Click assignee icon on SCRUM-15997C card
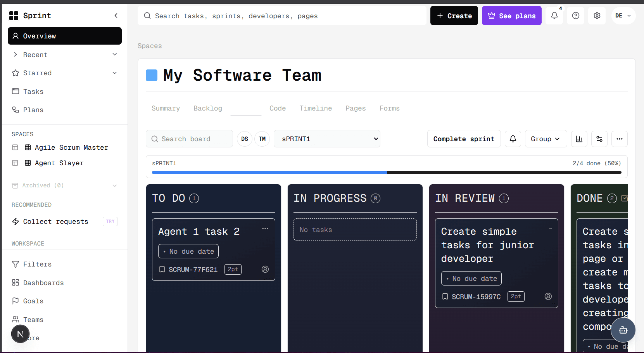The width and height of the screenshot is (644, 353). (x=548, y=296)
